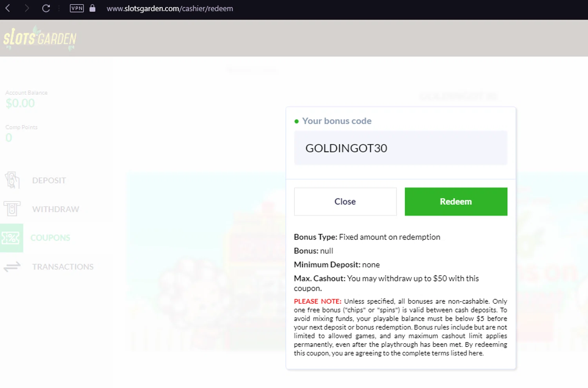The width and height of the screenshot is (588, 388).
Task: Click the 'Minimum Deposit: none' line
Action: pos(337,265)
